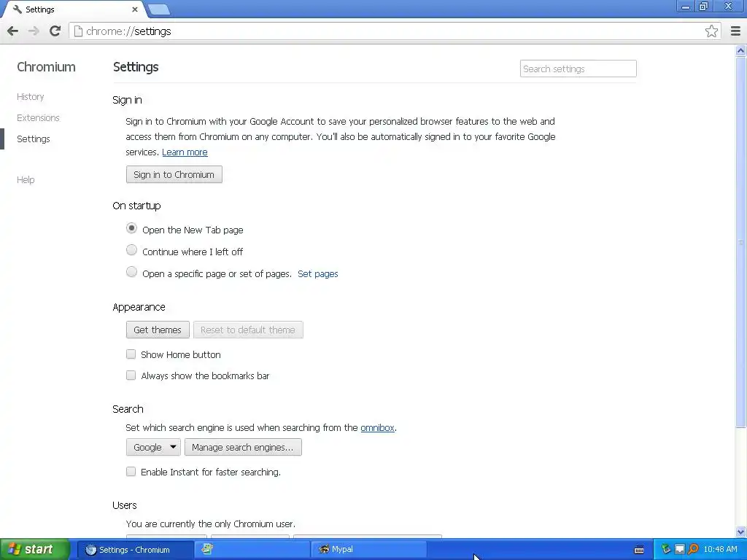This screenshot has height=560, width=747.
Task: Reload the settings page
Action: click(55, 31)
